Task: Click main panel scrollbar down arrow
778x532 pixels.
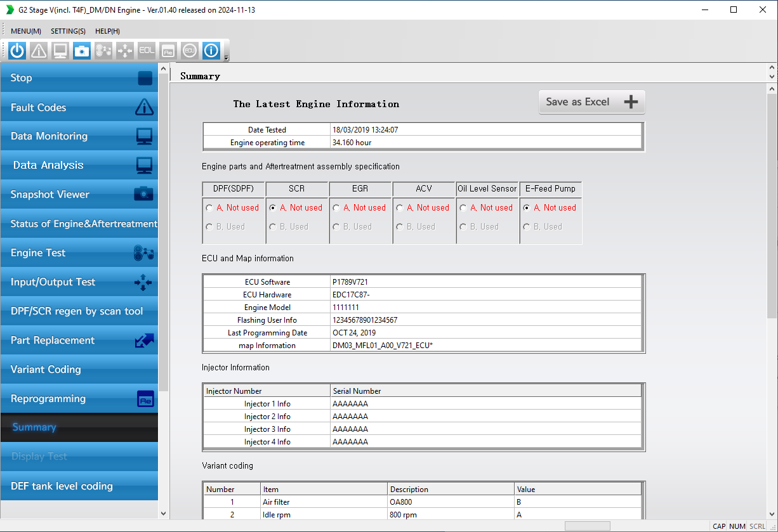Action: point(772,513)
